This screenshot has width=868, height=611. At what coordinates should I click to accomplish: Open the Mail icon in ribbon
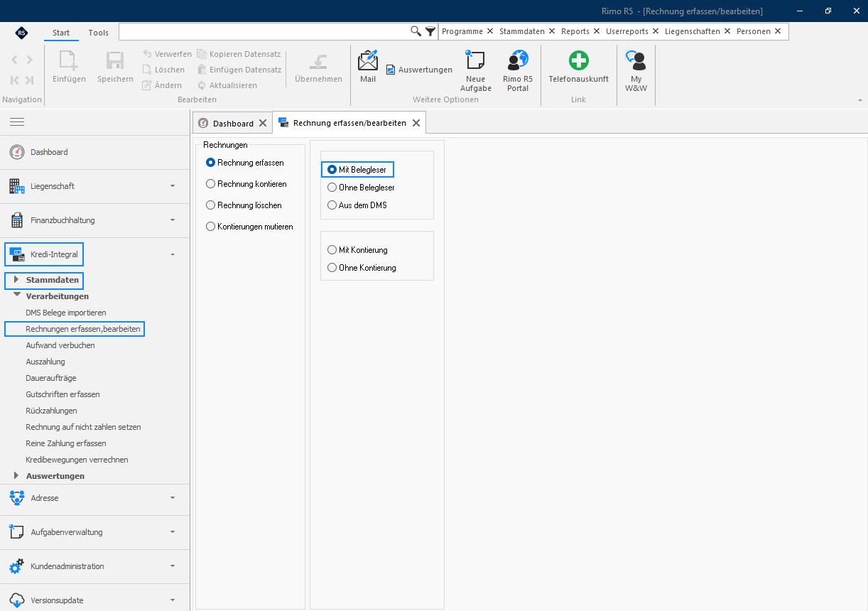tap(368, 62)
